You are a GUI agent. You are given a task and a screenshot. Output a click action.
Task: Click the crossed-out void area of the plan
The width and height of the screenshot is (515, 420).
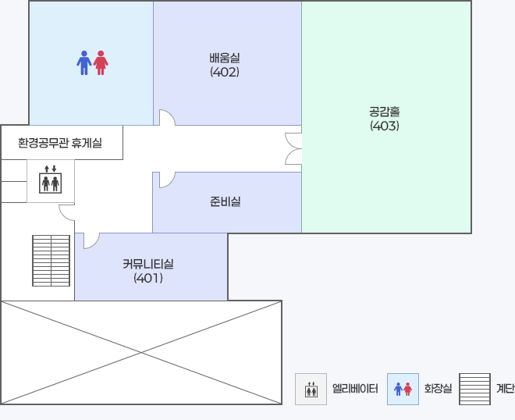coord(141,353)
